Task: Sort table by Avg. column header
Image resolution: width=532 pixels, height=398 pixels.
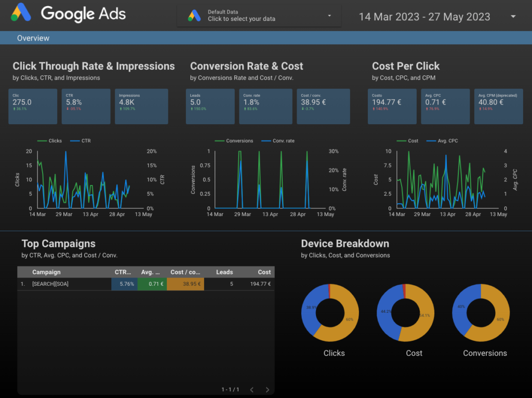Action: click(150, 272)
